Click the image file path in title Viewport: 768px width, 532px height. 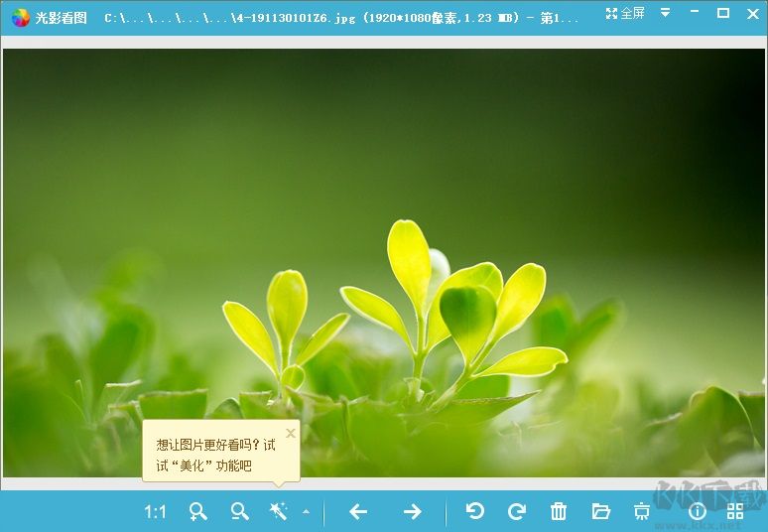340,18
